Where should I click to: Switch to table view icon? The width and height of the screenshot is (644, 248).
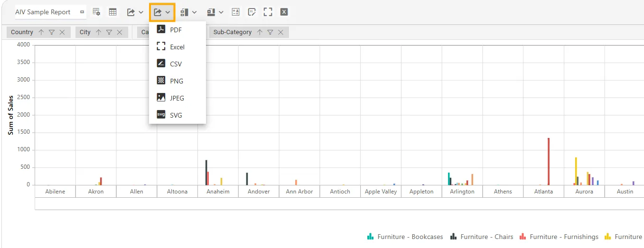[x=112, y=12]
